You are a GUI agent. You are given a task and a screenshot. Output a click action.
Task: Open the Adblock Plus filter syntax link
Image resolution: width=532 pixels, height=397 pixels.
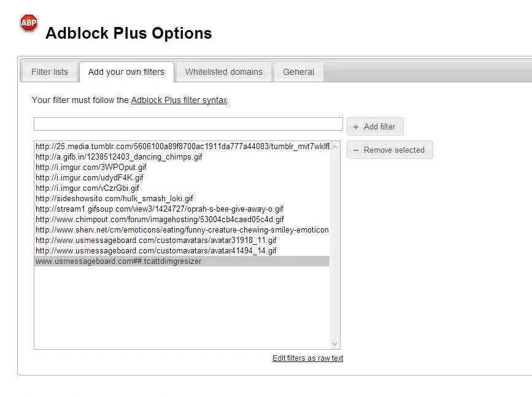[x=179, y=100]
